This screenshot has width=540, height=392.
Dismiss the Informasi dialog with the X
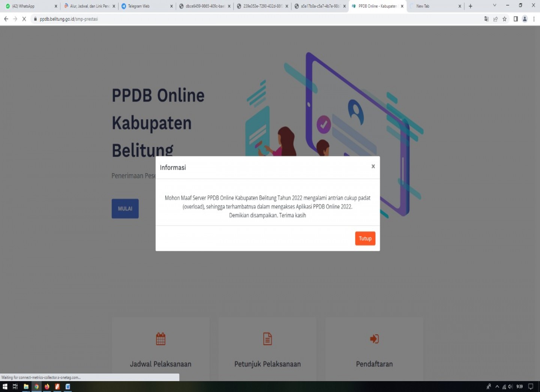pos(373,166)
